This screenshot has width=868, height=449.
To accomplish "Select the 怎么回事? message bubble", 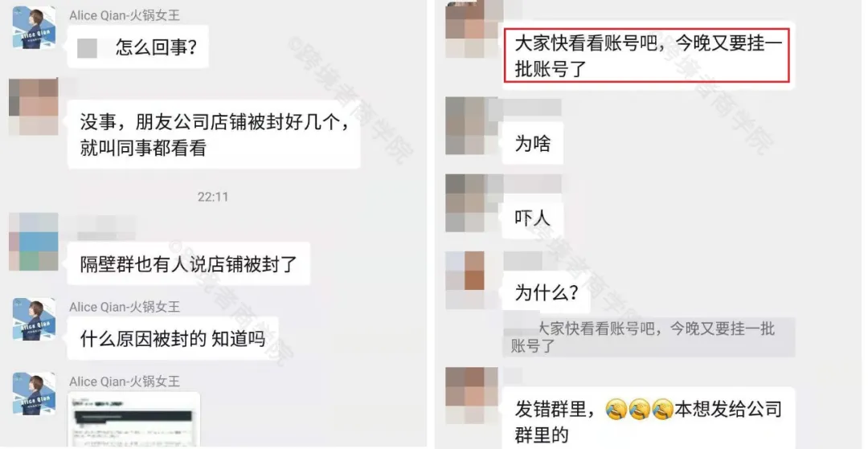I will point(138,47).
